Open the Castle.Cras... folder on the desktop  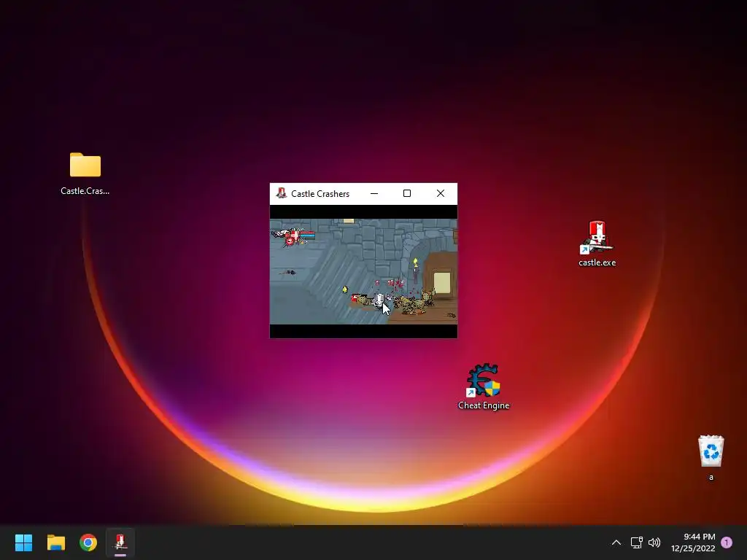pyautogui.click(x=85, y=174)
